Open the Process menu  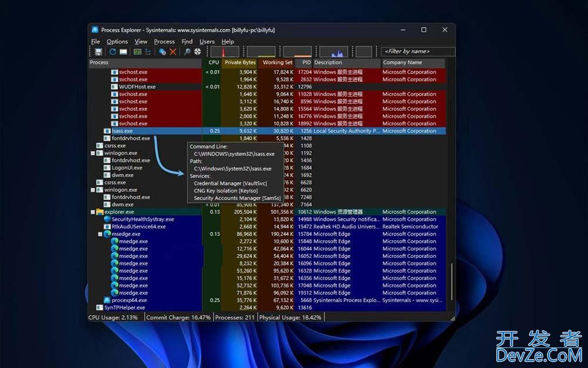[164, 42]
